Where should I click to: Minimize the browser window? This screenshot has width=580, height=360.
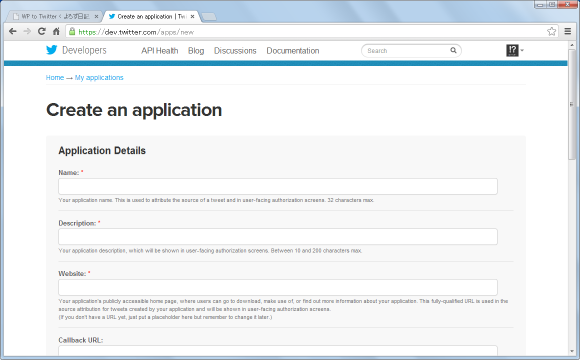pos(540,4)
